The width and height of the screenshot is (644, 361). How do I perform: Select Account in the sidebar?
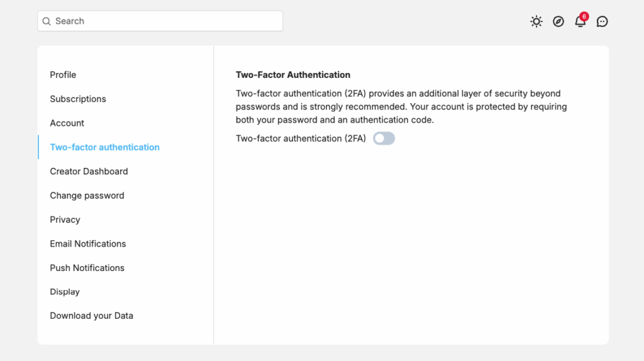[x=67, y=123]
